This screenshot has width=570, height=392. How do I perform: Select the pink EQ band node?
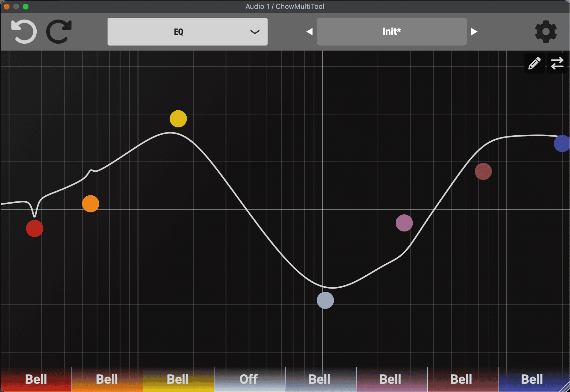(x=404, y=223)
